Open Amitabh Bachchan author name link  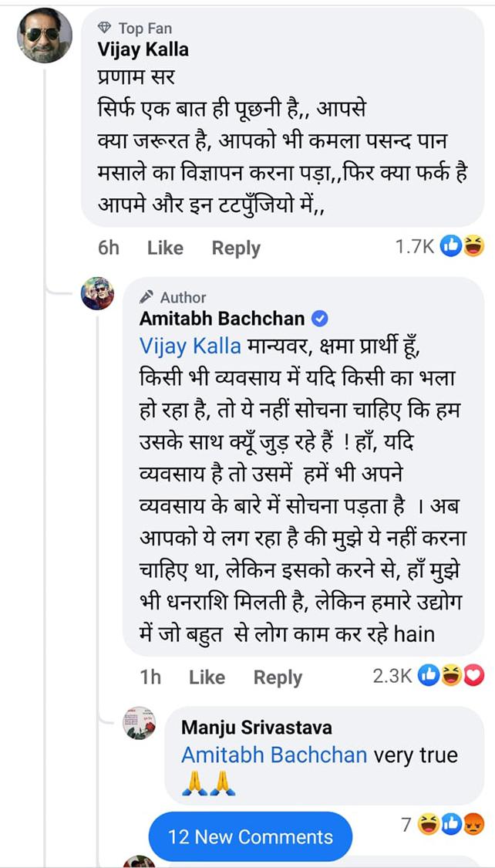pos(221,319)
